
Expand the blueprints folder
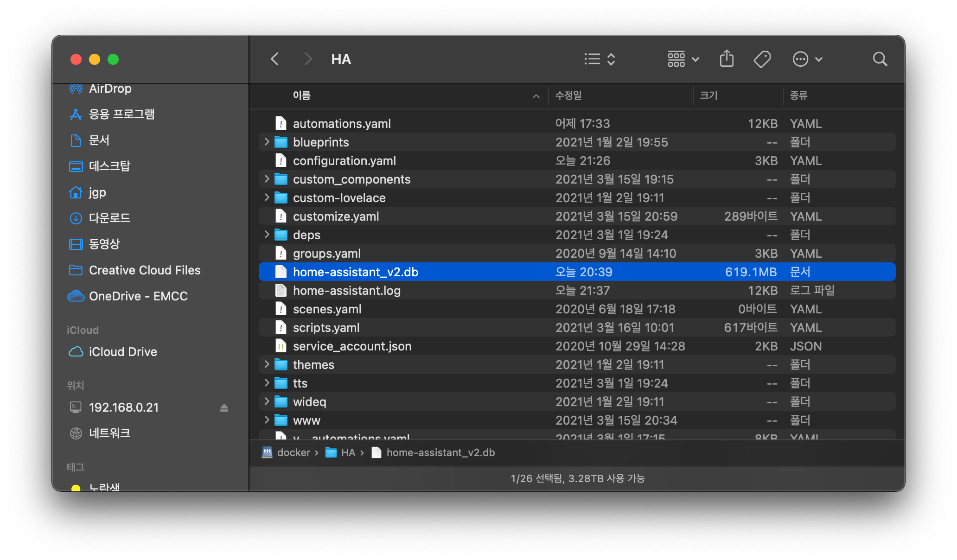pos(267,142)
